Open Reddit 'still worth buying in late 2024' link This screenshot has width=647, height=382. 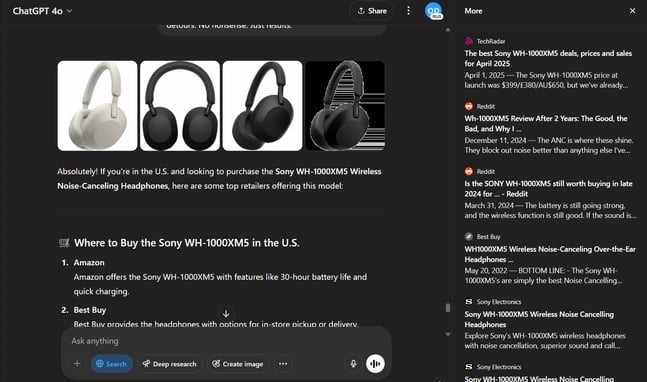[548, 189]
